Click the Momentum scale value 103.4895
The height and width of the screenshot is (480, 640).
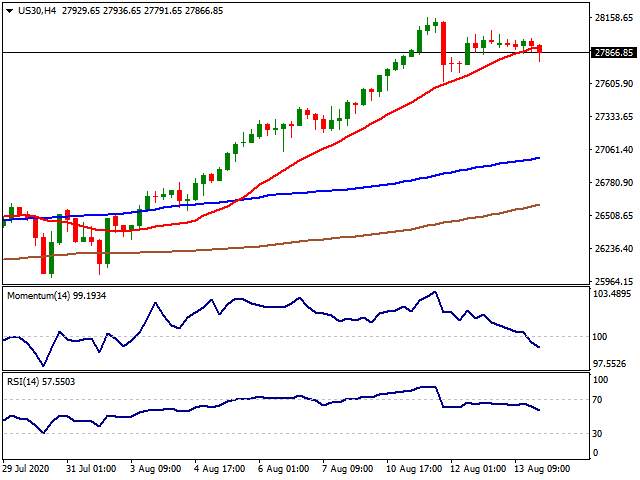pos(612,294)
